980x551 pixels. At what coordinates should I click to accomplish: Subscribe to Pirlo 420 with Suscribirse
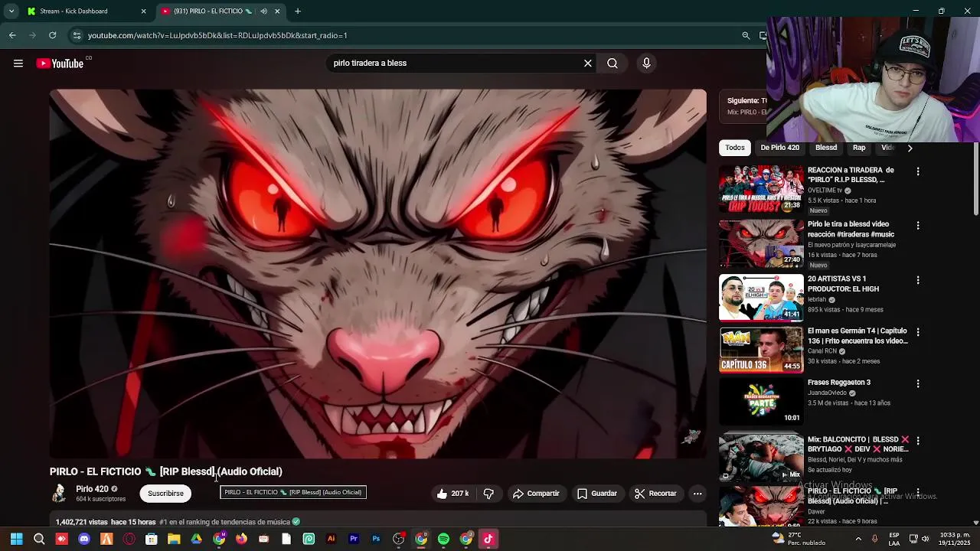click(165, 494)
